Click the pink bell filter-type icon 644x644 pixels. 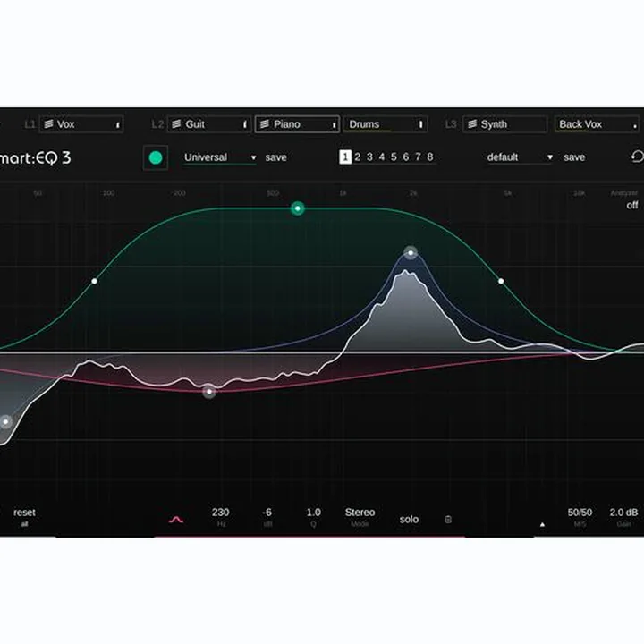click(176, 520)
